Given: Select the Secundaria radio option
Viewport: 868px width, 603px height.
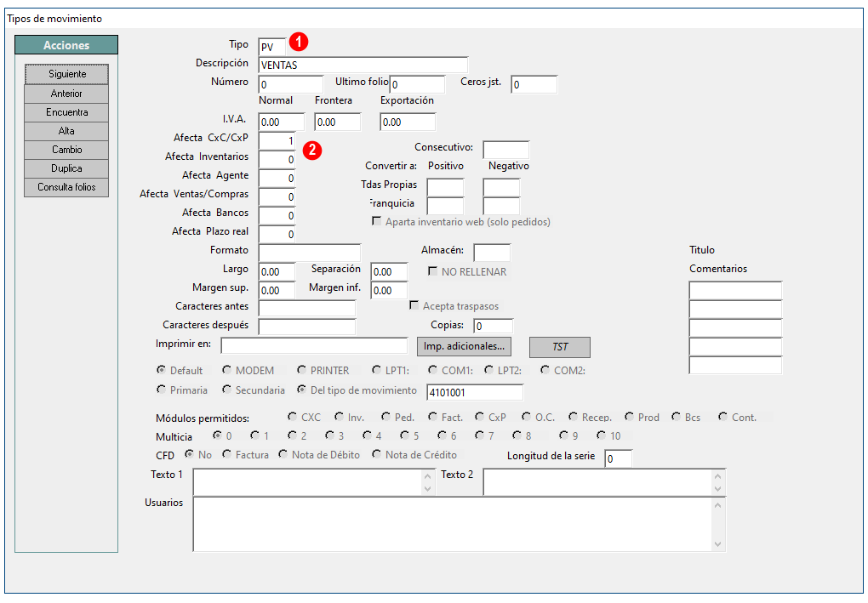Looking at the screenshot, I should pyautogui.click(x=226, y=390).
